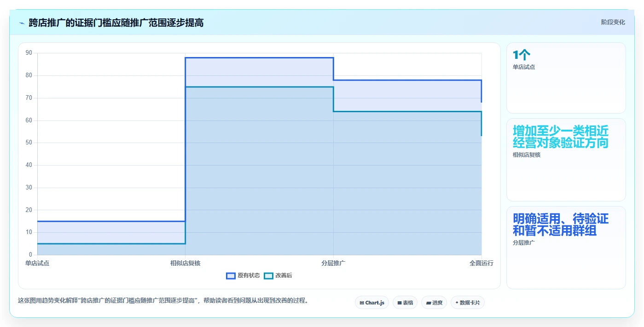Click the 进度 chip icon
This screenshot has width=644, height=327.
coord(428,303)
